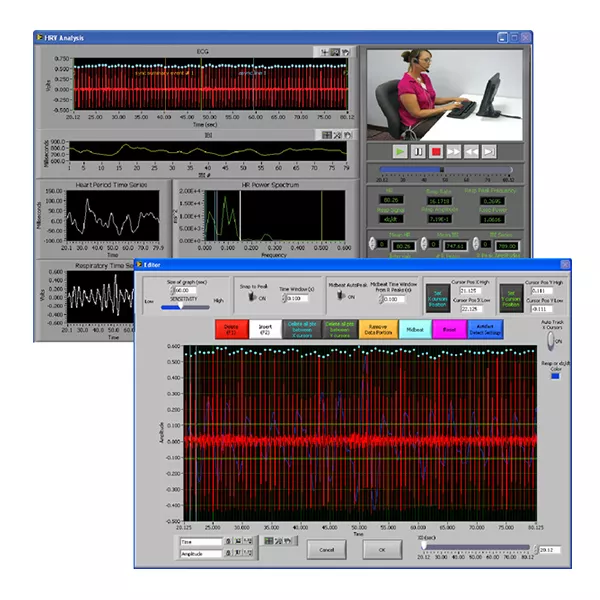Select the IBI graph pan hand tool
The width and height of the screenshot is (600, 600).
click(347, 135)
